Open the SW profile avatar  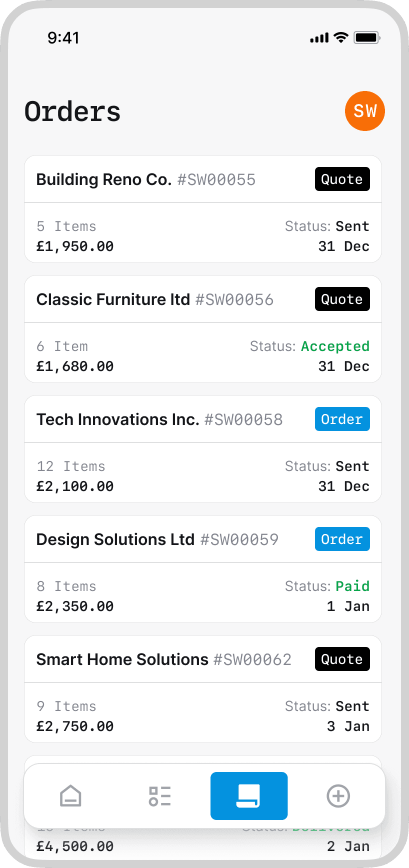click(365, 111)
